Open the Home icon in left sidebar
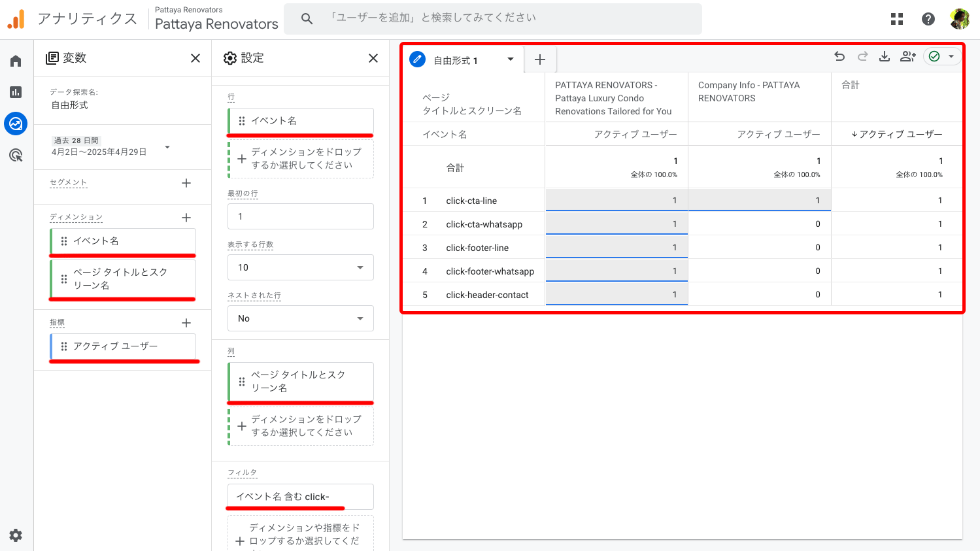980x551 pixels. coord(16,61)
